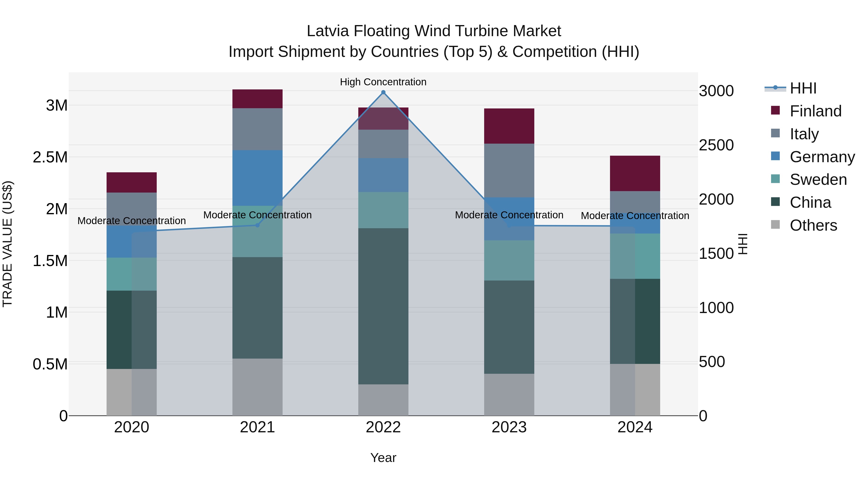Click the High Concentration annotation
868x488 pixels.
[x=383, y=82]
